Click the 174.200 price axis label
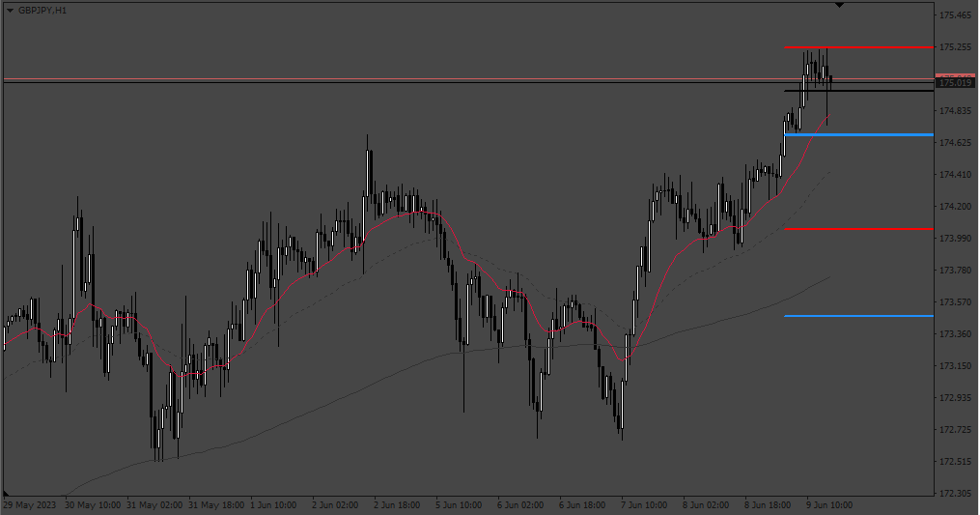Viewport: 980px width, 515px height. click(956, 207)
